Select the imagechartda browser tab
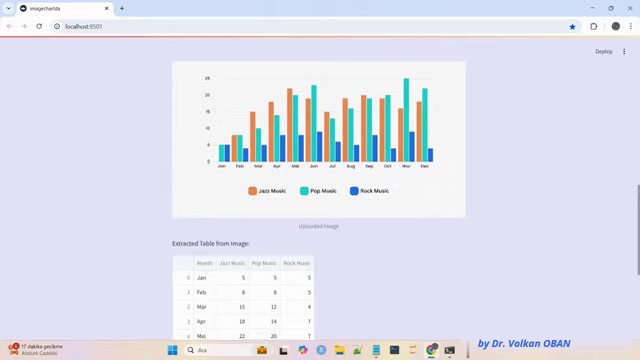The width and height of the screenshot is (640, 360). click(x=65, y=8)
